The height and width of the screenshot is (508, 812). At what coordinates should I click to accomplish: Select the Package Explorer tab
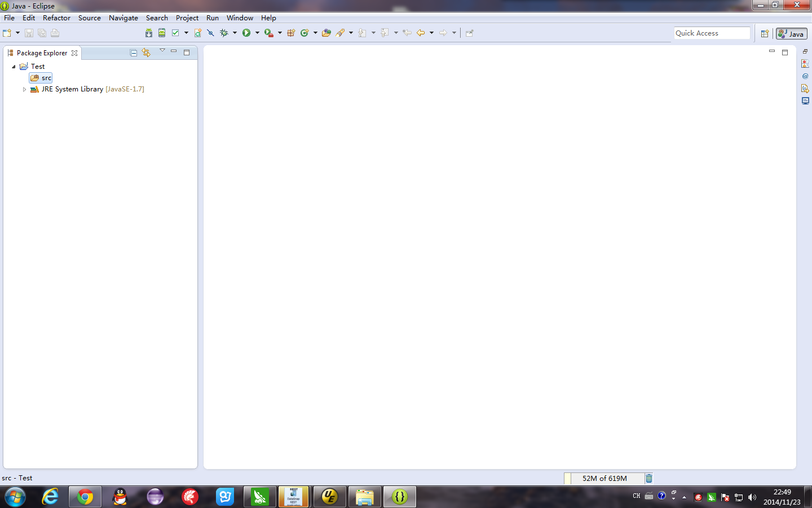[42, 53]
